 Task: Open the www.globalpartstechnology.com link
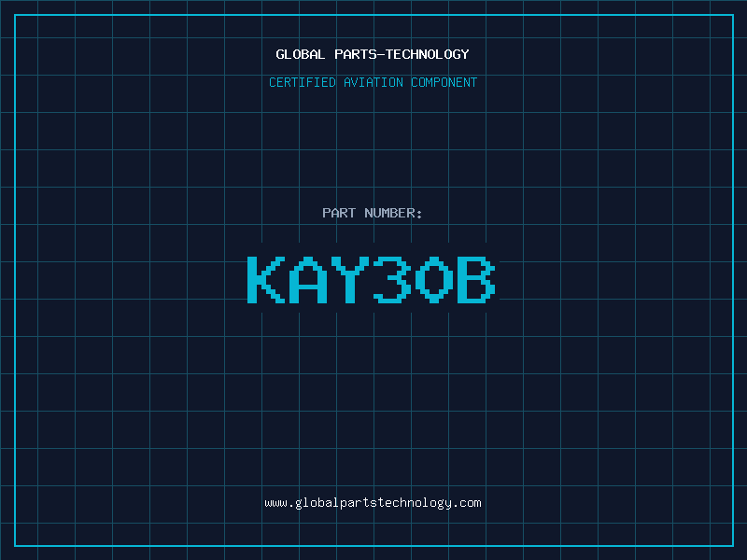[373, 503]
